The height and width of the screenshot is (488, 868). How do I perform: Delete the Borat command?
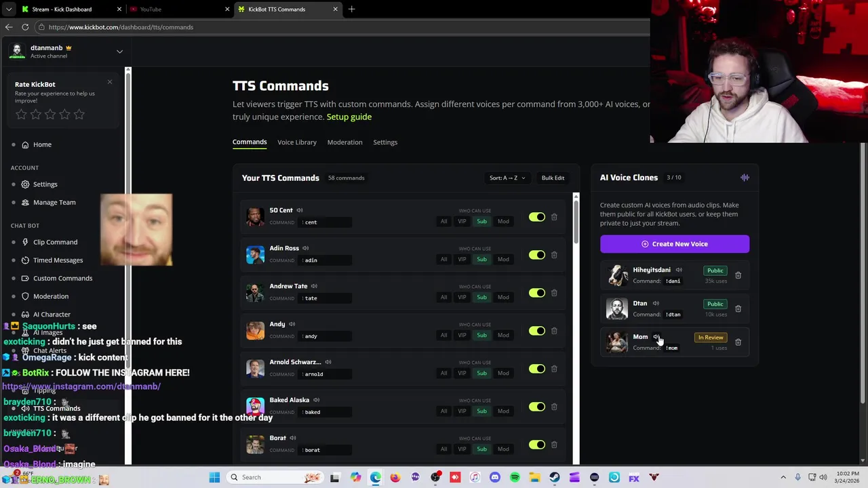(x=554, y=445)
